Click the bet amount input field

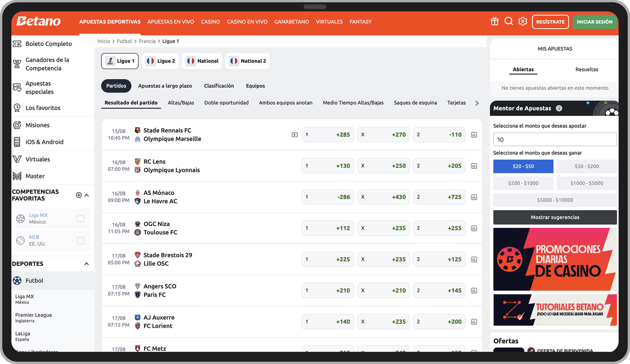pos(555,140)
